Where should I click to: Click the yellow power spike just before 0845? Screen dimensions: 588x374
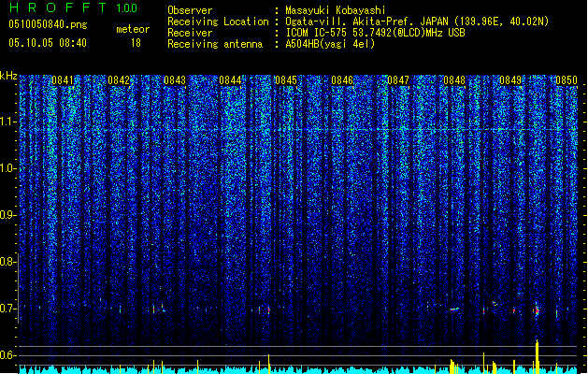(x=269, y=363)
